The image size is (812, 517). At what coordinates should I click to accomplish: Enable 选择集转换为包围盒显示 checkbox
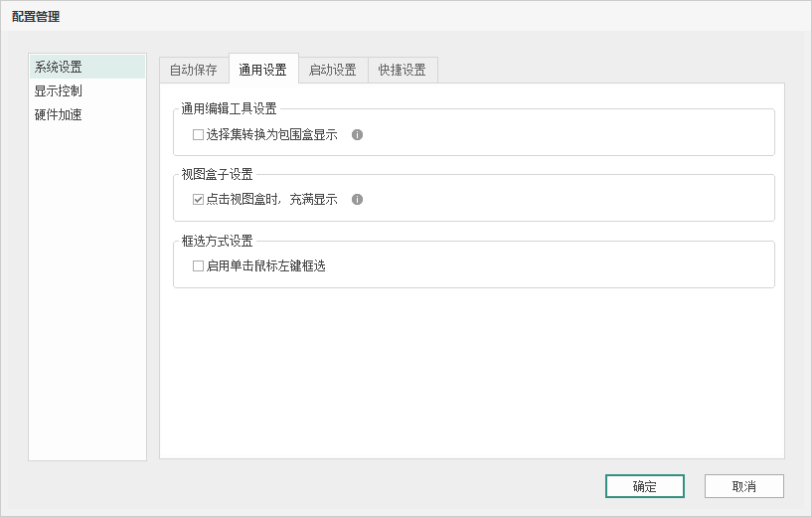point(198,134)
